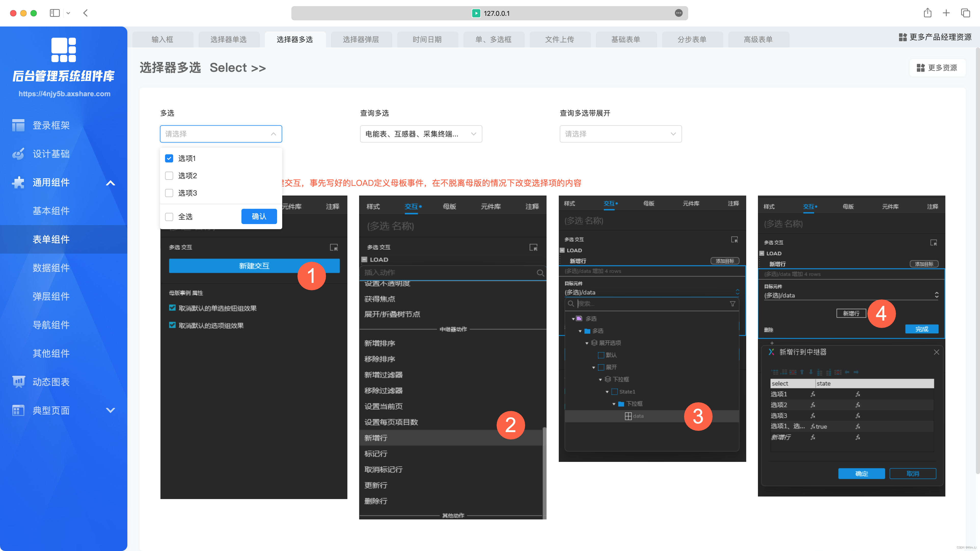Switch to 文件上传 tab
This screenshot has height=551, width=980.
tap(560, 39)
